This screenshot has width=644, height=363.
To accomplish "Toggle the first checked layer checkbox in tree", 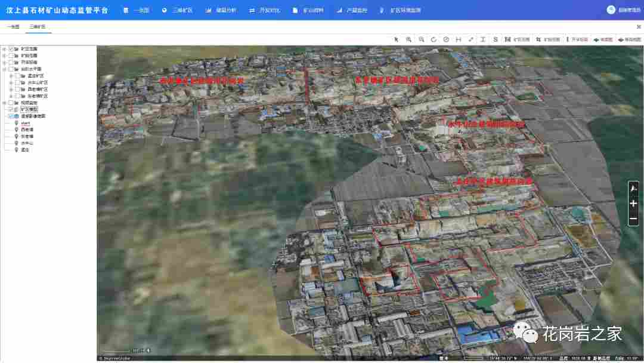I will click(x=11, y=49).
